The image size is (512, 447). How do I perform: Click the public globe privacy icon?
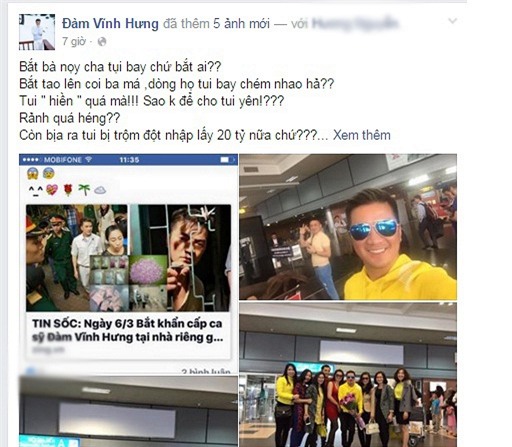click(102, 42)
